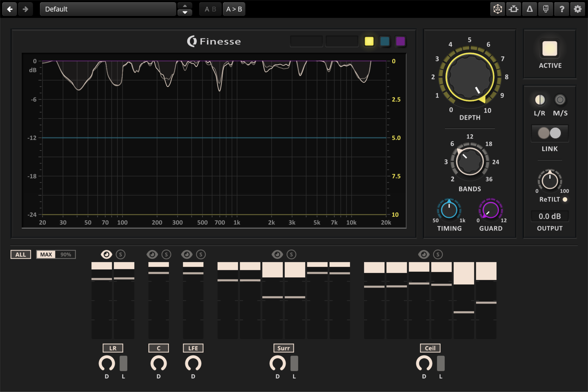Screen dimensions: 588x392
Task: Toggle the A B comparison button
Action: click(x=210, y=9)
